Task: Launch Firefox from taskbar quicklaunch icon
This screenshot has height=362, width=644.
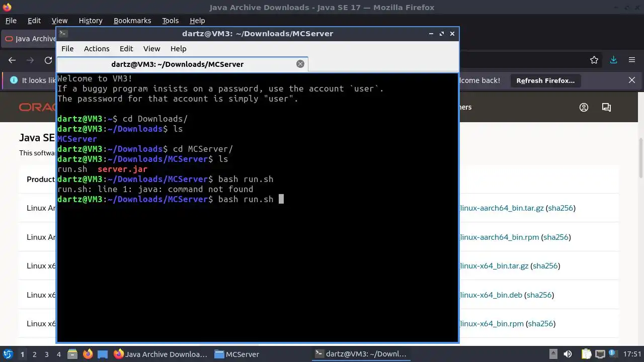Action: pyautogui.click(x=88, y=354)
